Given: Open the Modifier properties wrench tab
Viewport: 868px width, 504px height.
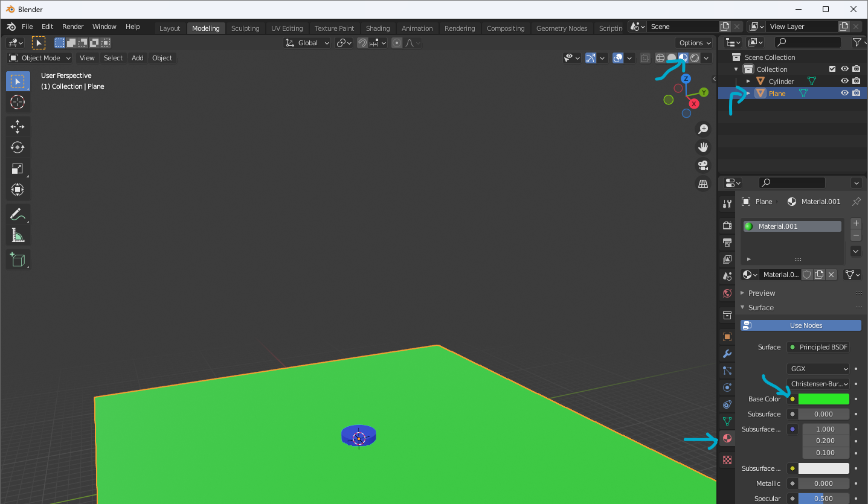Looking at the screenshot, I should [x=727, y=354].
